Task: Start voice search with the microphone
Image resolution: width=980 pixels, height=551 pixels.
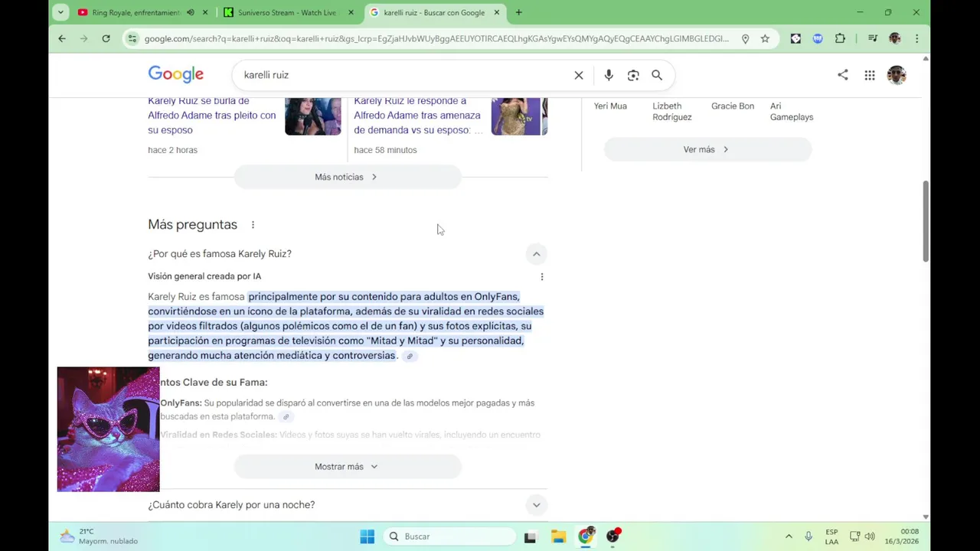Action: tap(609, 75)
